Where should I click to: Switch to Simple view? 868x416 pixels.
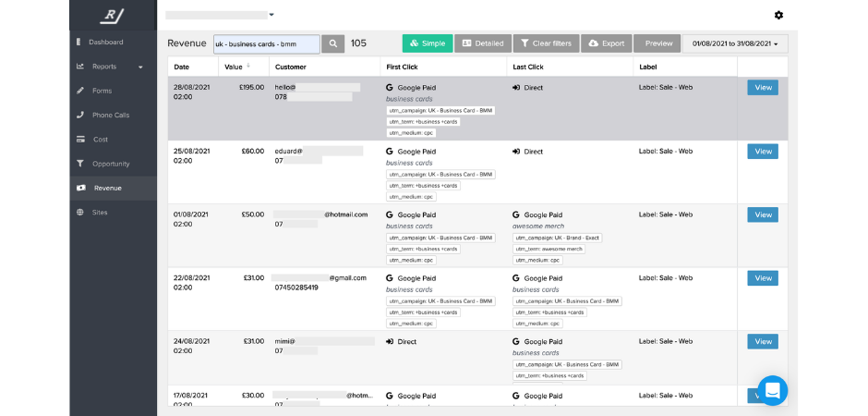(427, 43)
